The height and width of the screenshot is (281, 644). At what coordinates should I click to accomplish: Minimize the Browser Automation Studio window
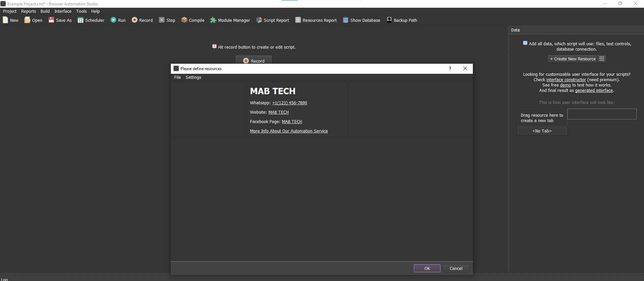point(605,4)
